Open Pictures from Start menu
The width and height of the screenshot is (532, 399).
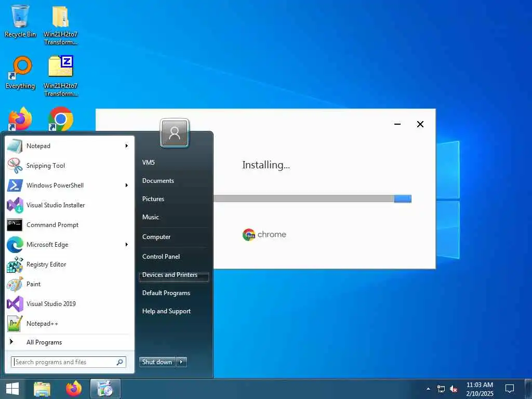click(x=153, y=199)
